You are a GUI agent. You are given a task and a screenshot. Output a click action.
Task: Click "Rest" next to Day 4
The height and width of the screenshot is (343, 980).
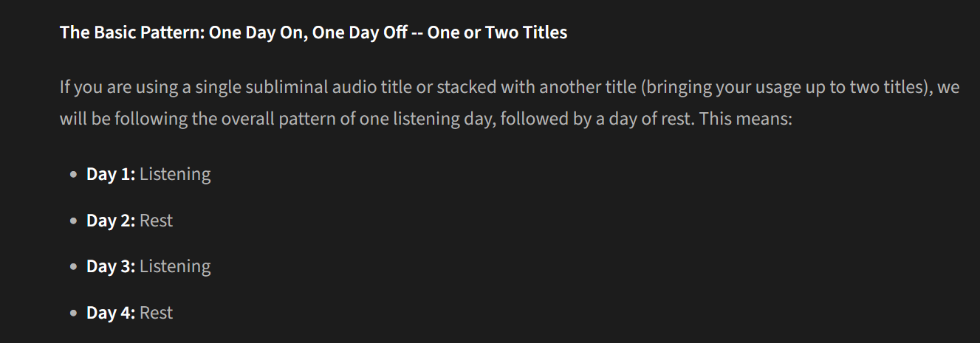tap(156, 313)
